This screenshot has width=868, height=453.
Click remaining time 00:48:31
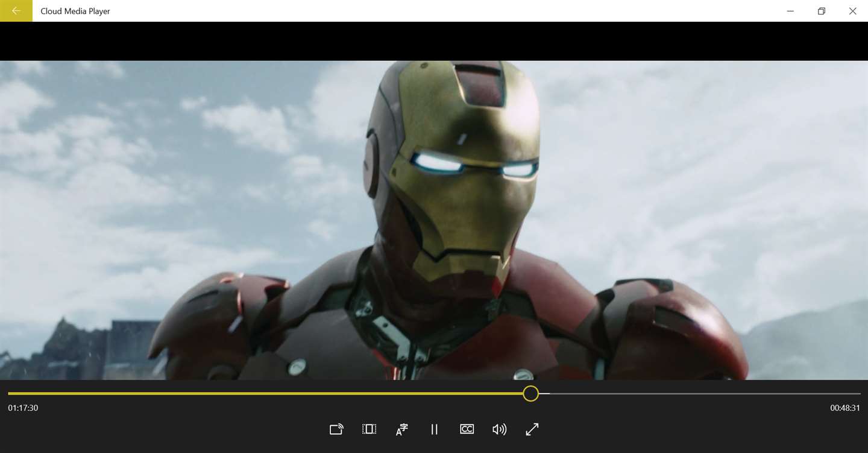[x=845, y=408]
